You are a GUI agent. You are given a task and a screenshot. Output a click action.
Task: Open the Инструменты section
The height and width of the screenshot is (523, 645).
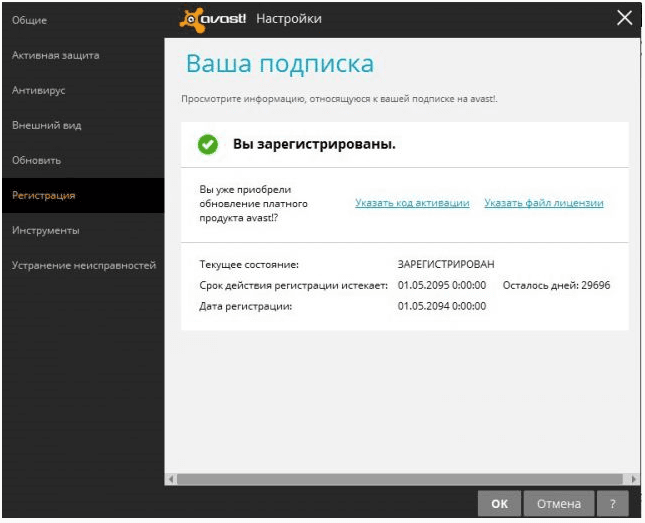pos(45,230)
